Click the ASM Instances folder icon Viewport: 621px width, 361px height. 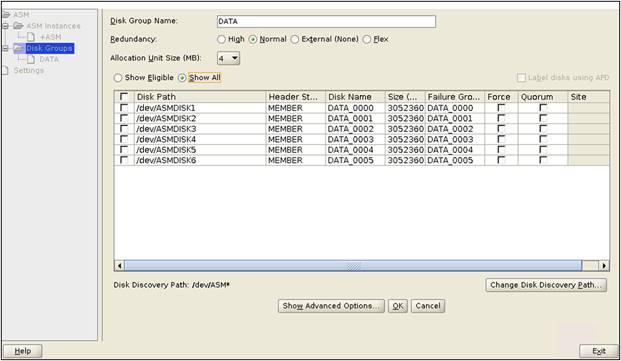[x=19, y=26]
